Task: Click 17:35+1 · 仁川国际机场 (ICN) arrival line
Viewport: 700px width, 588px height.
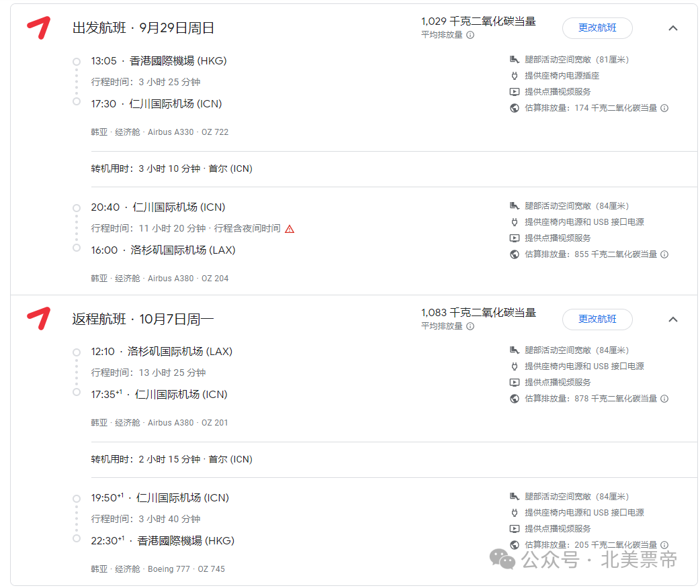Action: 159,395
